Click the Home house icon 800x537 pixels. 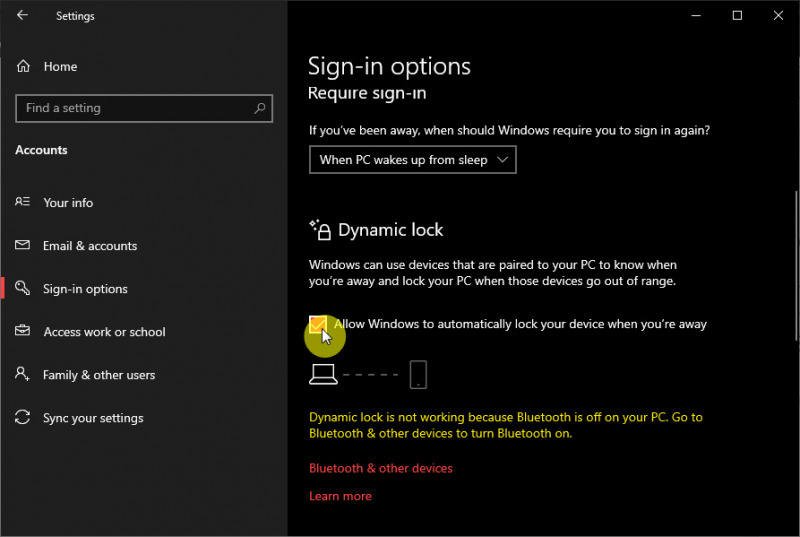coord(23,67)
